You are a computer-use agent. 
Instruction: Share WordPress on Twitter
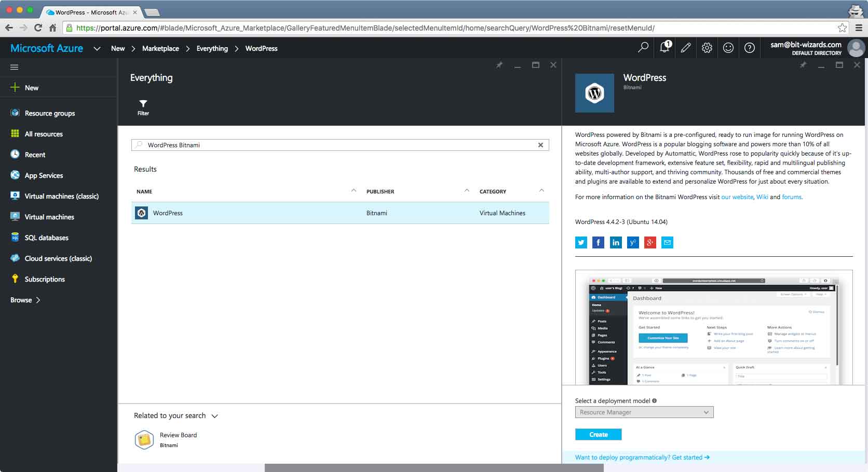(x=581, y=242)
